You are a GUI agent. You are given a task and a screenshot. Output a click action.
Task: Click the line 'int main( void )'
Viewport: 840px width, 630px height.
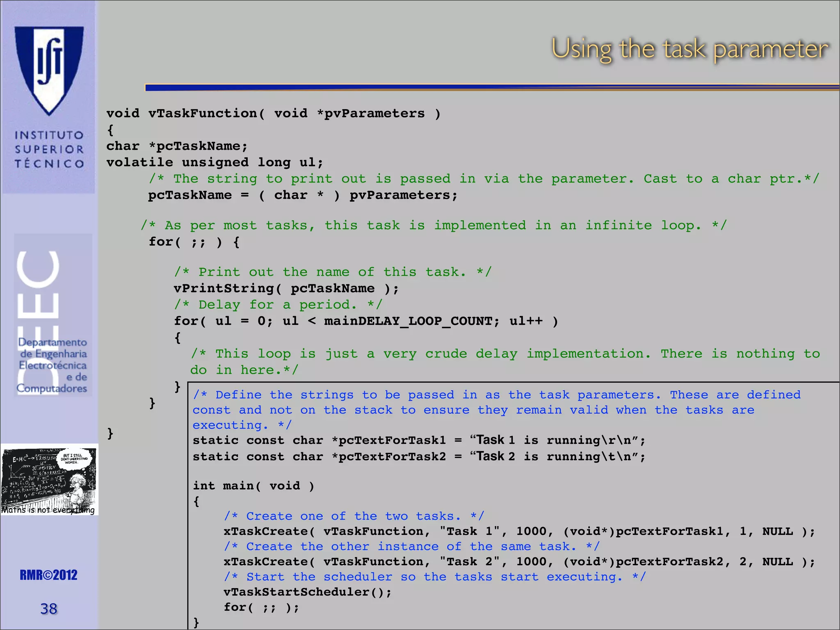(x=254, y=486)
